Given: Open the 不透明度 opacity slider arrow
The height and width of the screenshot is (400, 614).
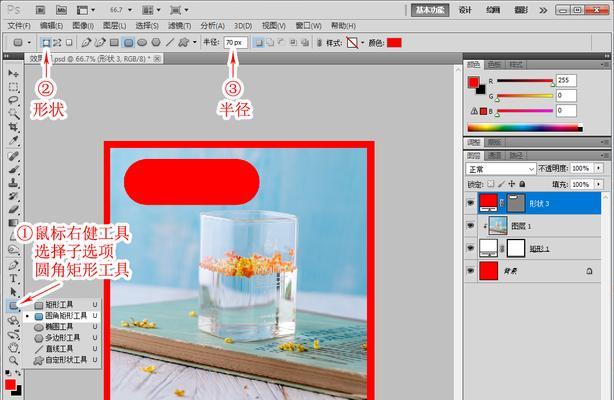Looking at the screenshot, I should 599,168.
